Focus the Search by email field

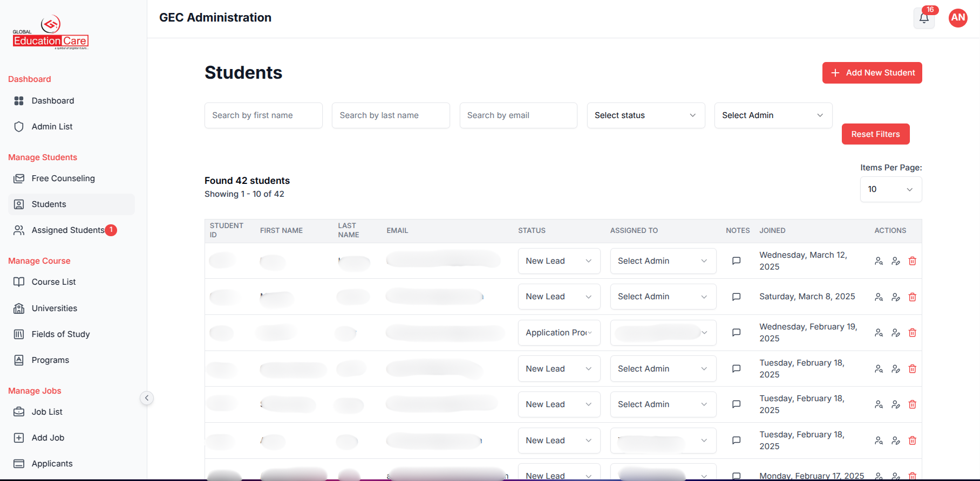pos(518,115)
